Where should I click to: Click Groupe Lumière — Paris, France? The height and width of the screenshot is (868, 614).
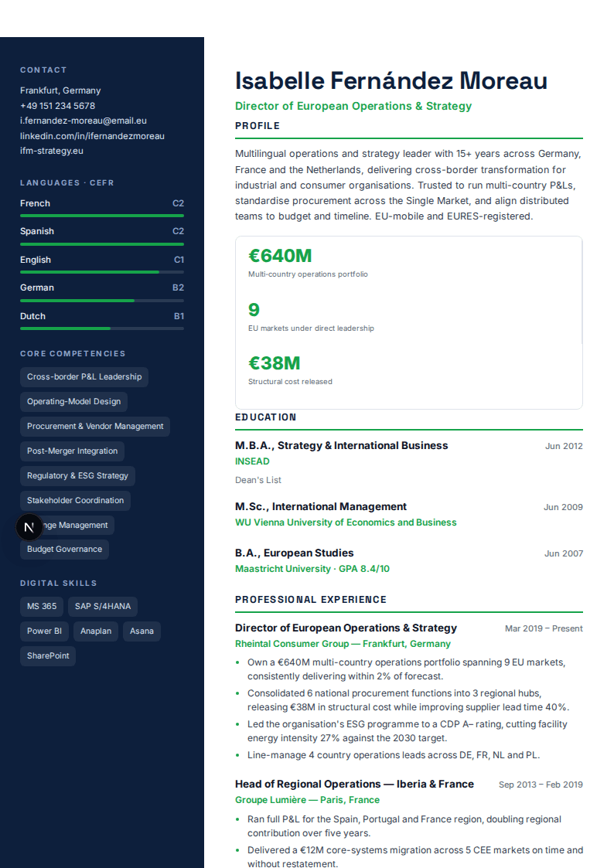point(307,800)
